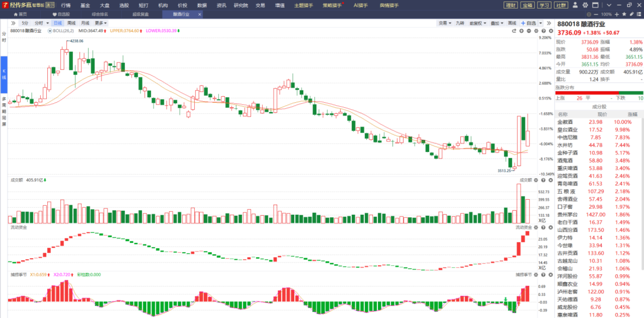The image size is (644, 318).
Task: Zoom out the K-line chart with minus icon
Action: 529,31
